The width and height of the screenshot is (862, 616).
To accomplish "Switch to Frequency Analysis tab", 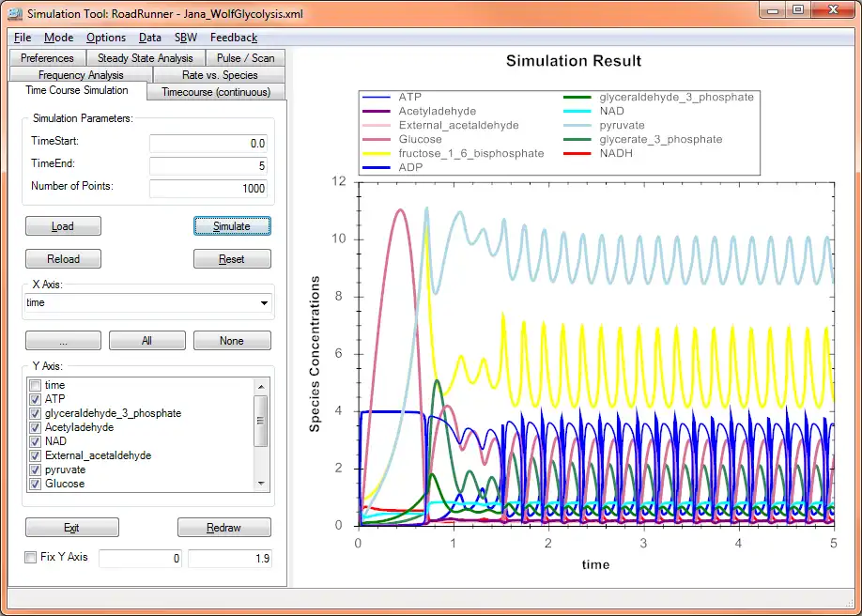I will 81,74.
